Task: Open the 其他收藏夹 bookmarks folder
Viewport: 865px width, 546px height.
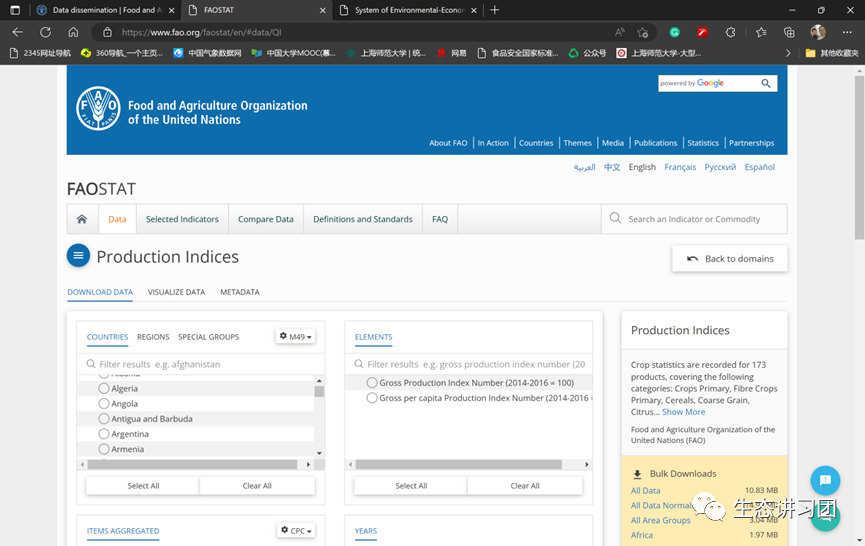Action: point(832,53)
